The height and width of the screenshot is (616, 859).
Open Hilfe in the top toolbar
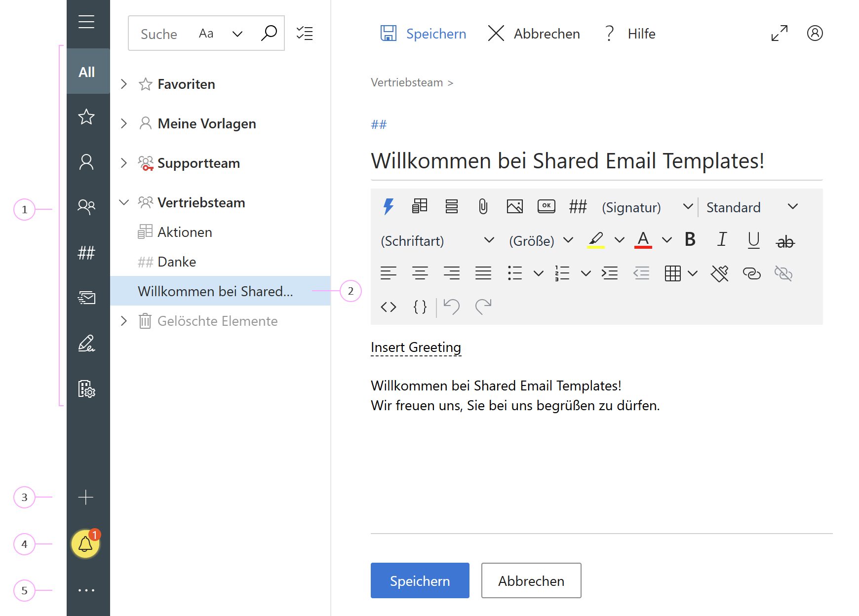click(x=630, y=34)
